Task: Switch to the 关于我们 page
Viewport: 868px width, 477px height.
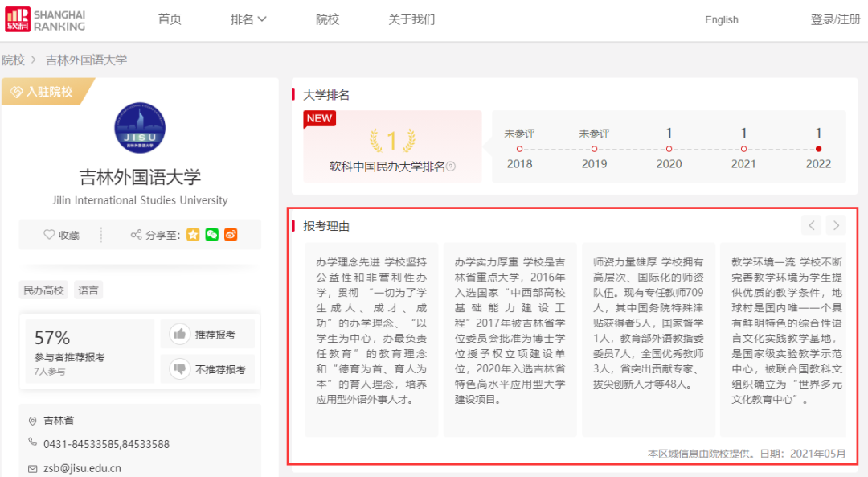Action: coord(411,19)
